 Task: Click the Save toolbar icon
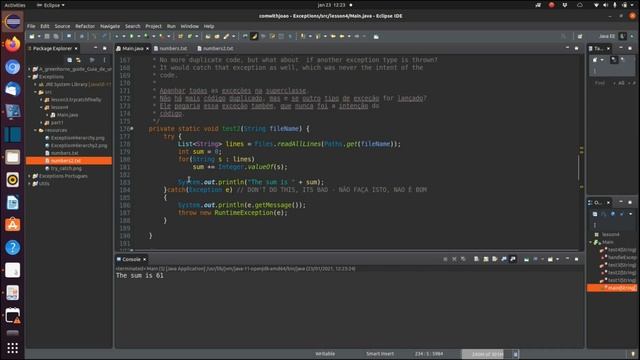47,36
